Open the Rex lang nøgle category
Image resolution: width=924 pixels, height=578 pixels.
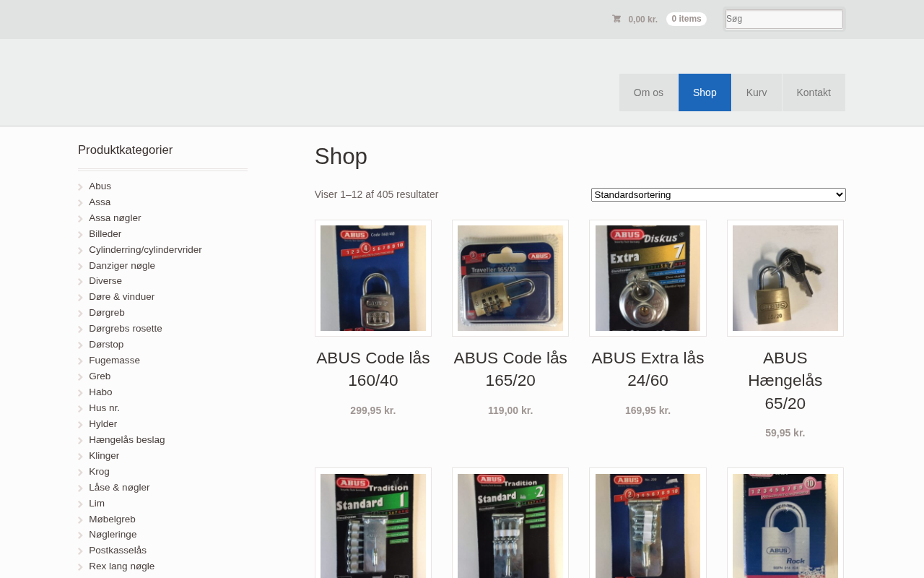tap(121, 566)
